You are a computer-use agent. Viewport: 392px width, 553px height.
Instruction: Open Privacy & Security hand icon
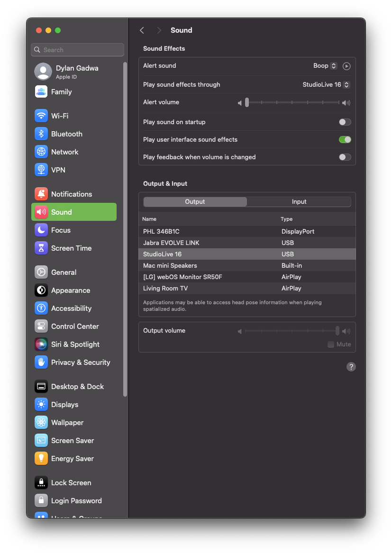[x=41, y=362]
